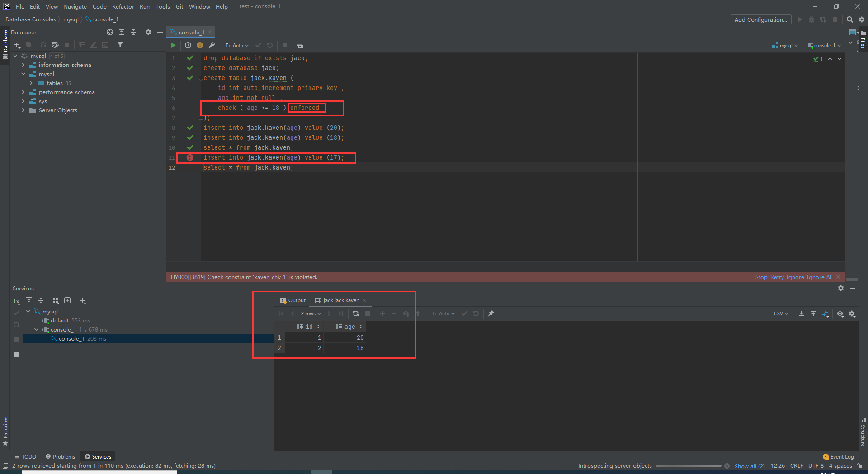Refresh the database tree with the sync icon

(43, 45)
